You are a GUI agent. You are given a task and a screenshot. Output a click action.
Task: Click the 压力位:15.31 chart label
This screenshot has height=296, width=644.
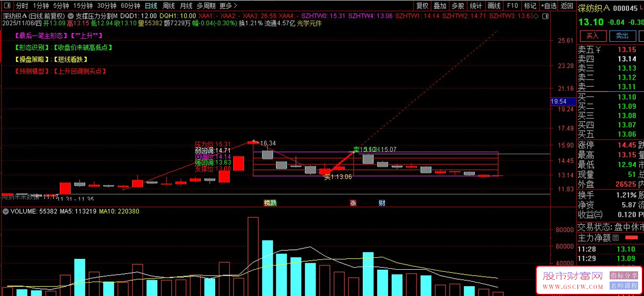pos(213,144)
